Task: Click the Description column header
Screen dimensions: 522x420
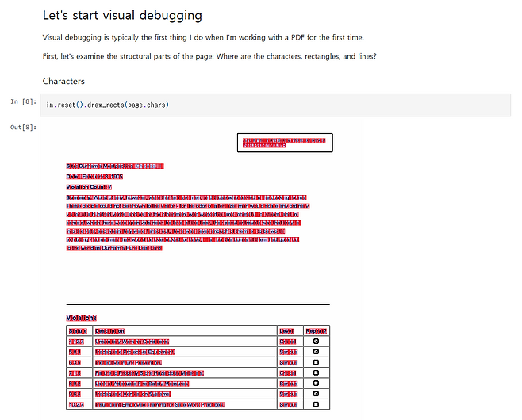Action: [109, 331]
